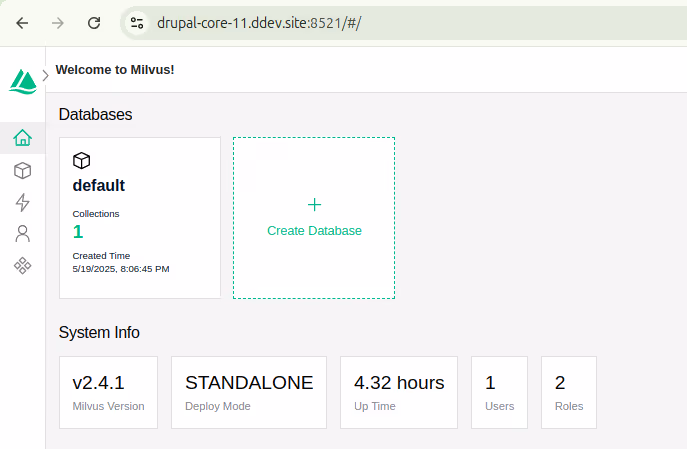Click the 4.32 hours Up Time card
The height and width of the screenshot is (449, 687).
[399, 392]
